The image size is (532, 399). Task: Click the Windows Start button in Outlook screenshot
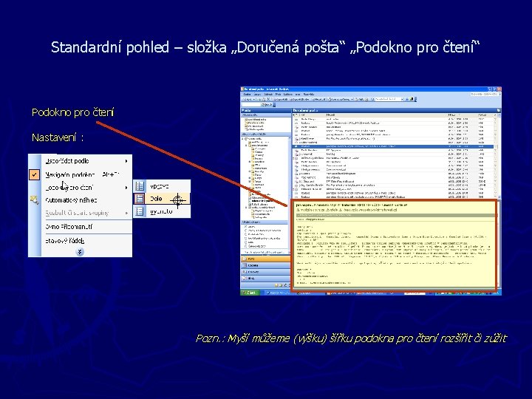point(250,293)
